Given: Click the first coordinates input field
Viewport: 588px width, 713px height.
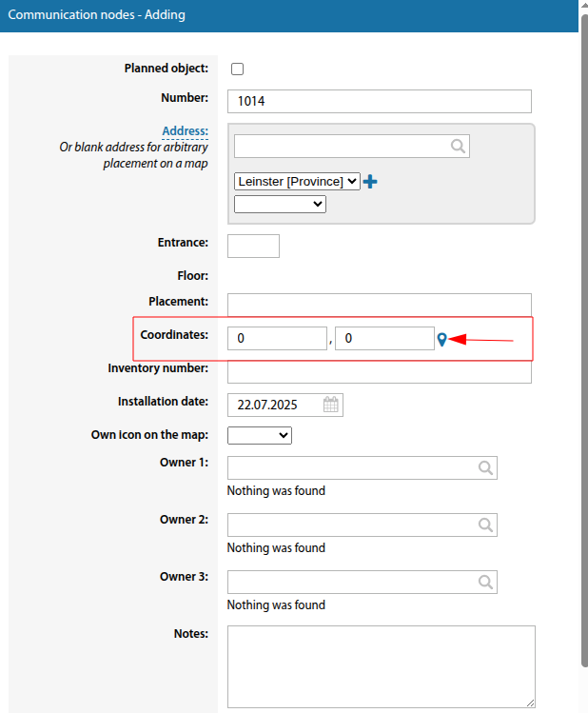Looking at the screenshot, I should [277, 338].
